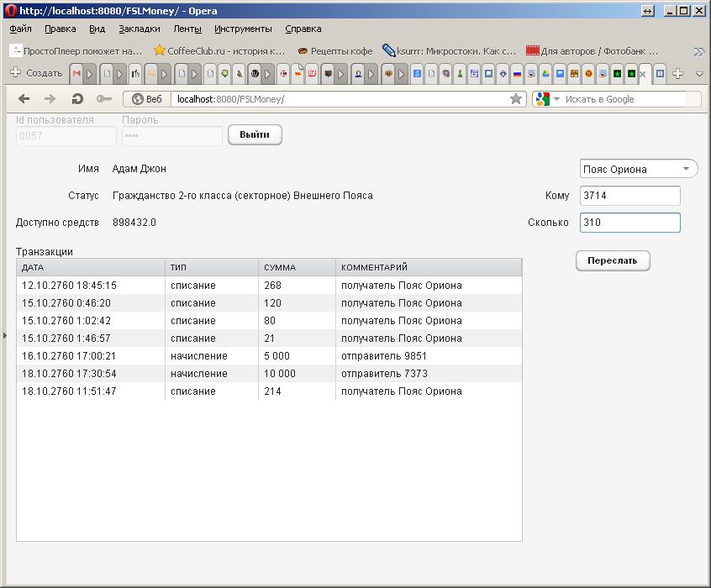Click the Выйти logout button
The image size is (711, 588).
[255, 134]
